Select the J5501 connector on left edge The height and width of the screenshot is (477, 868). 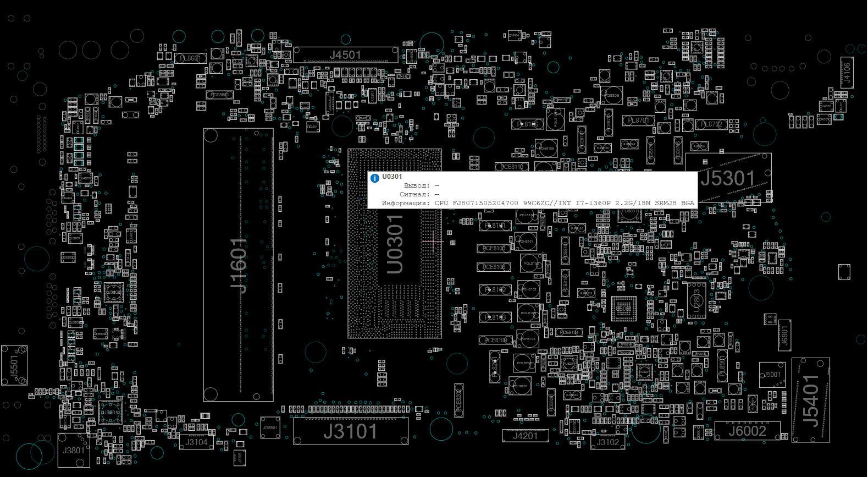(x=14, y=365)
